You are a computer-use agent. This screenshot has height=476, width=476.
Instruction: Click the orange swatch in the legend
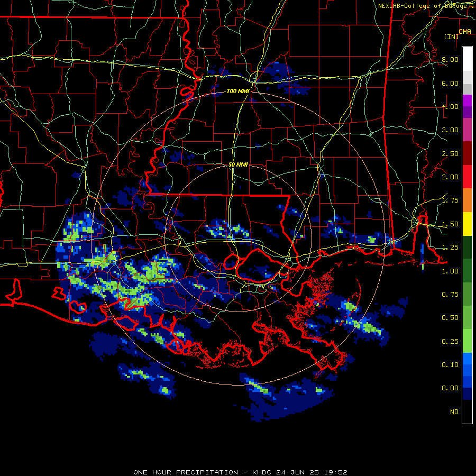(x=467, y=200)
